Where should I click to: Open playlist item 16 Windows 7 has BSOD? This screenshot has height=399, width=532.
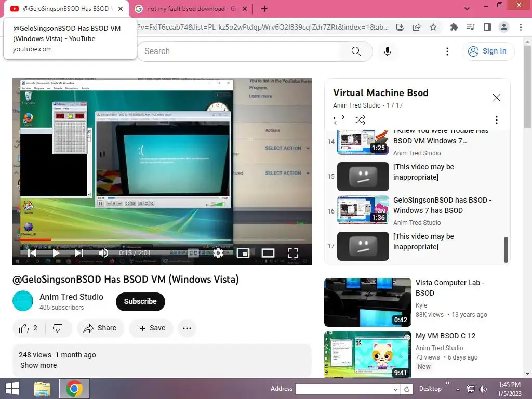point(414,211)
